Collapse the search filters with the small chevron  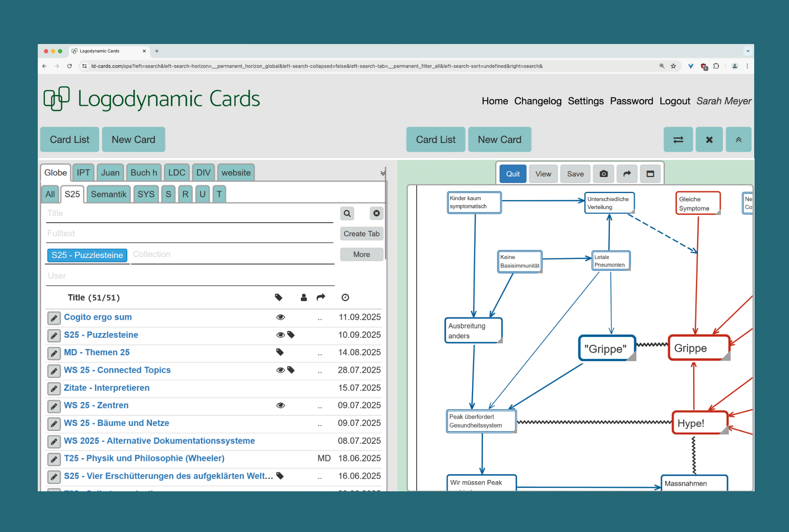(382, 173)
